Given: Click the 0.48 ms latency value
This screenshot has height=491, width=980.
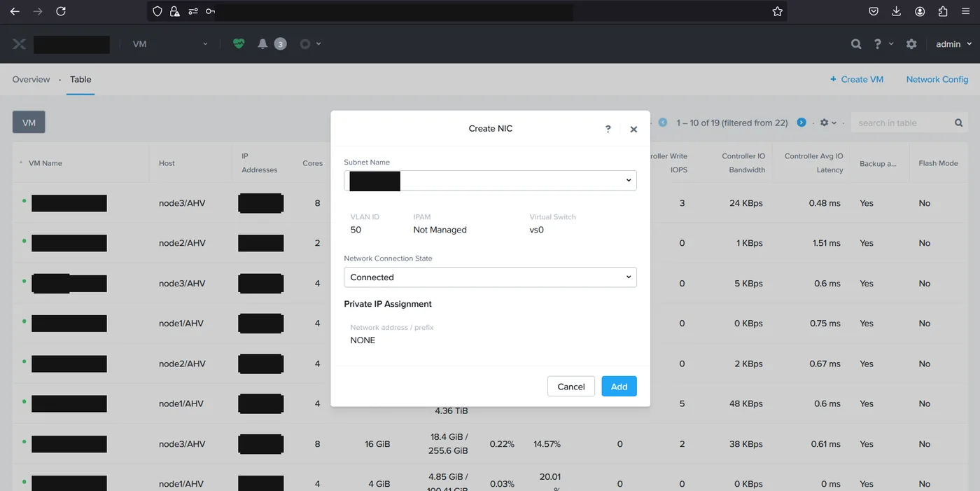Looking at the screenshot, I should click(825, 203).
